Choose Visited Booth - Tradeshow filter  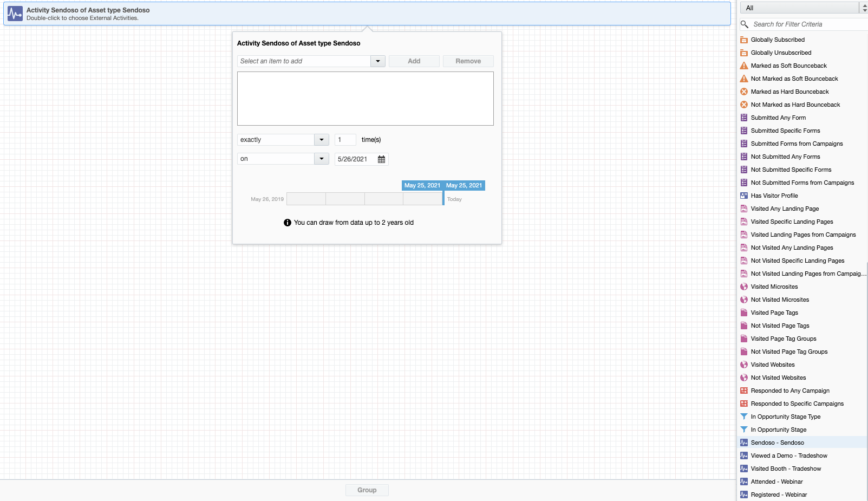pyautogui.click(x=786, y=469)
